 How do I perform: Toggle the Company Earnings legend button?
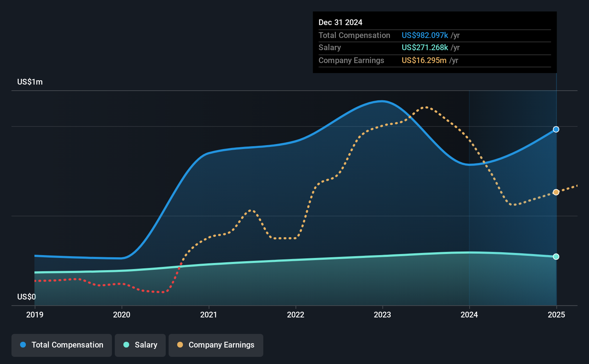coord(216,345)
